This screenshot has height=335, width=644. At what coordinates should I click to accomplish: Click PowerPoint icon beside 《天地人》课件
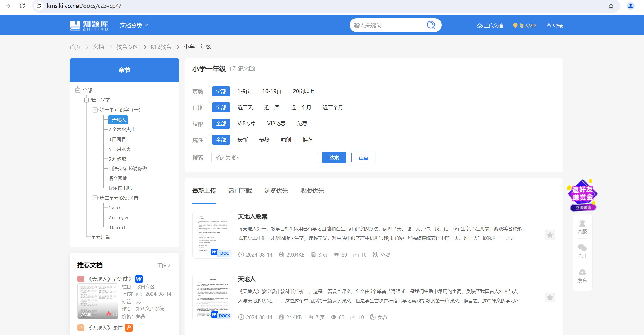[129, 328]
